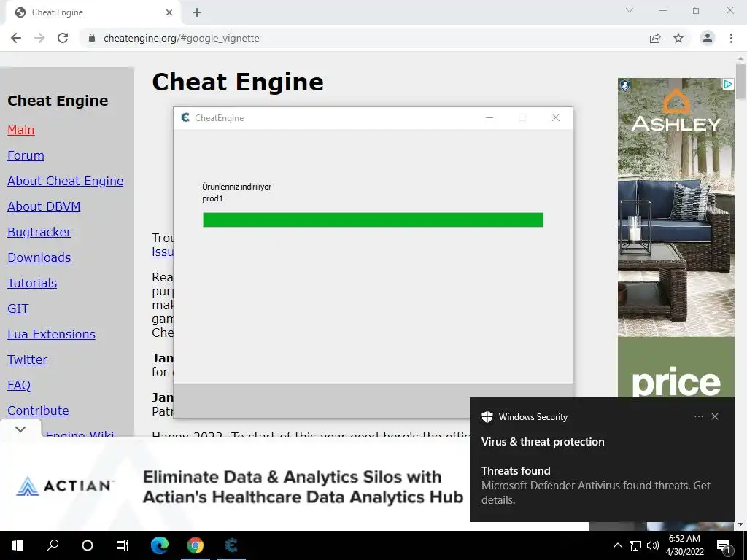Click the scrollbar down arrow

coord(740,524)
